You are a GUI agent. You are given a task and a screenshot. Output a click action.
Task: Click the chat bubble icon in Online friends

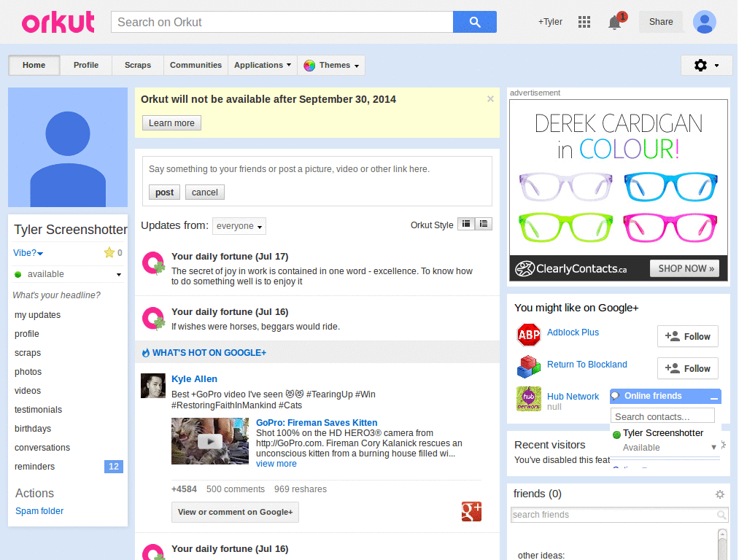(x=616, y=396)
